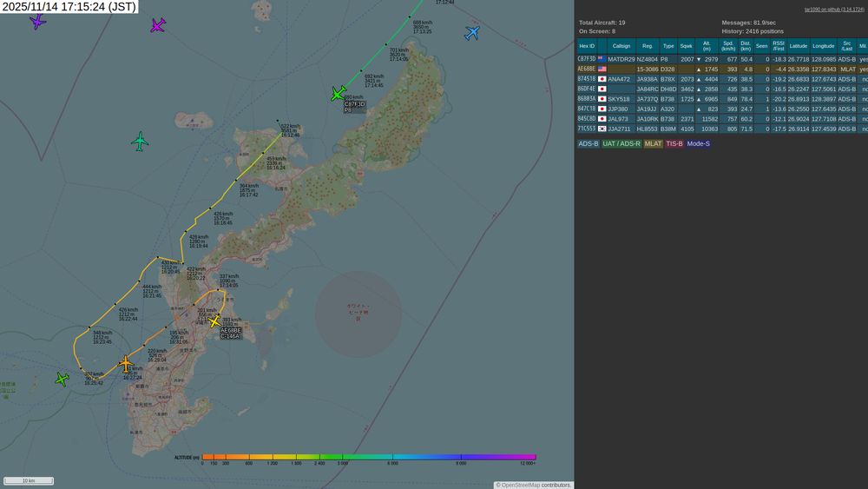The height and width of the screenshot is (489, 868).
Task: Click the MLAT source legend tag
Action: [653, 143]
